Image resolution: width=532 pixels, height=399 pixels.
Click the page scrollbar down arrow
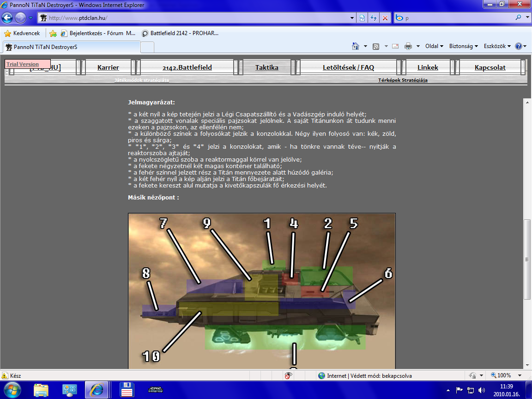(527, 366)
